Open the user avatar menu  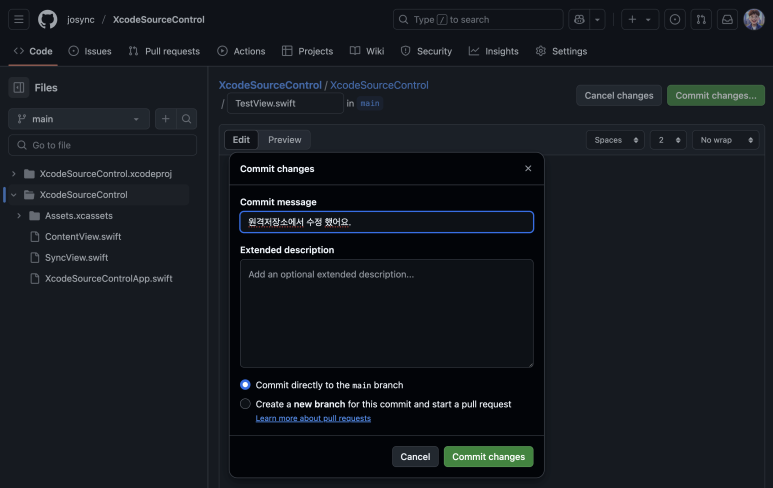pyautogui.click(x=754, y=20)
